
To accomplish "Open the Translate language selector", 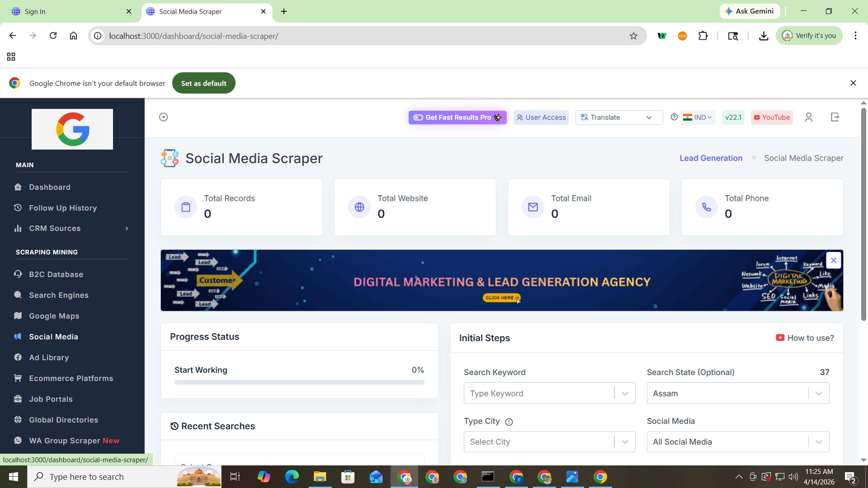I will pos(619,117).
